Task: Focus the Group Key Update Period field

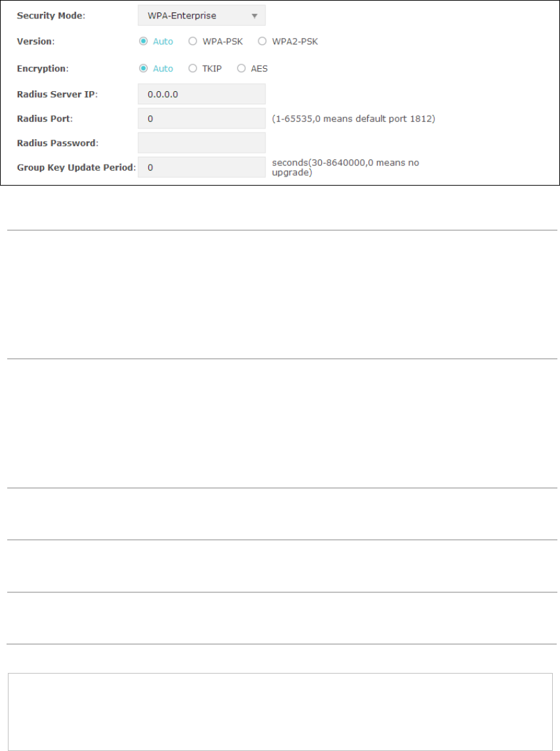Action: 201,167
